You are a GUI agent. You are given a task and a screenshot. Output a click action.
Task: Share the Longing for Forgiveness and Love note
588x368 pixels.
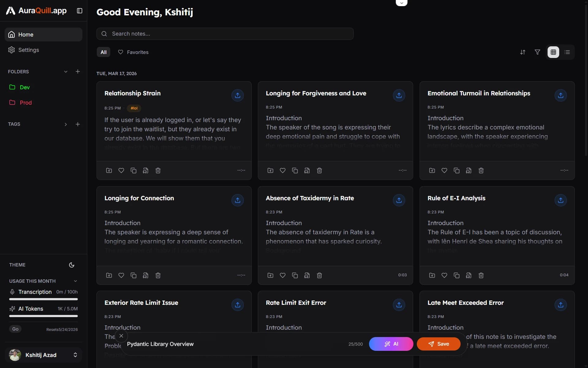click(x=399, y=95)
